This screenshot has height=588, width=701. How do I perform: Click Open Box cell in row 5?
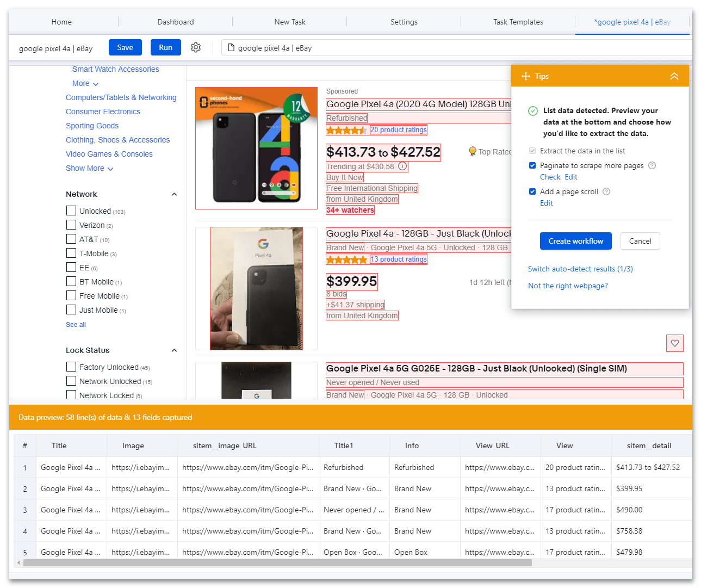[x=425, y=552]
